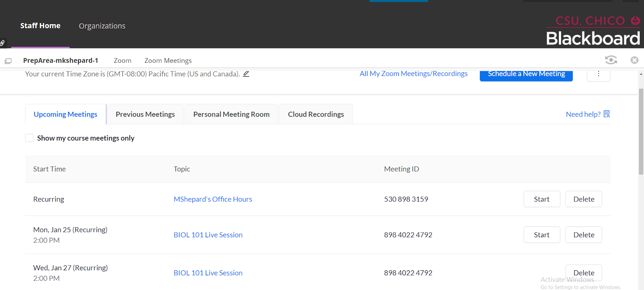This screenshot has height=290, width=644.
Task: Open the Cloud Recordings tab
Action: [316, 114]
